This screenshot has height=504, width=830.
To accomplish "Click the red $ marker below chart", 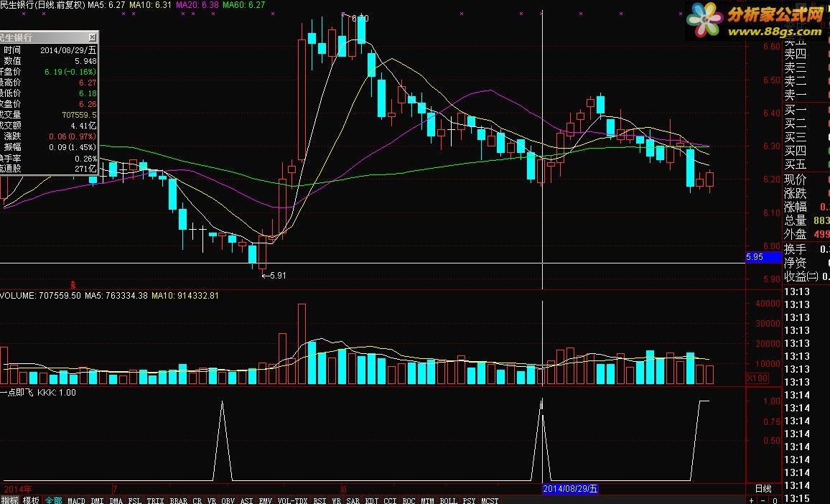I will coord(73,285).
